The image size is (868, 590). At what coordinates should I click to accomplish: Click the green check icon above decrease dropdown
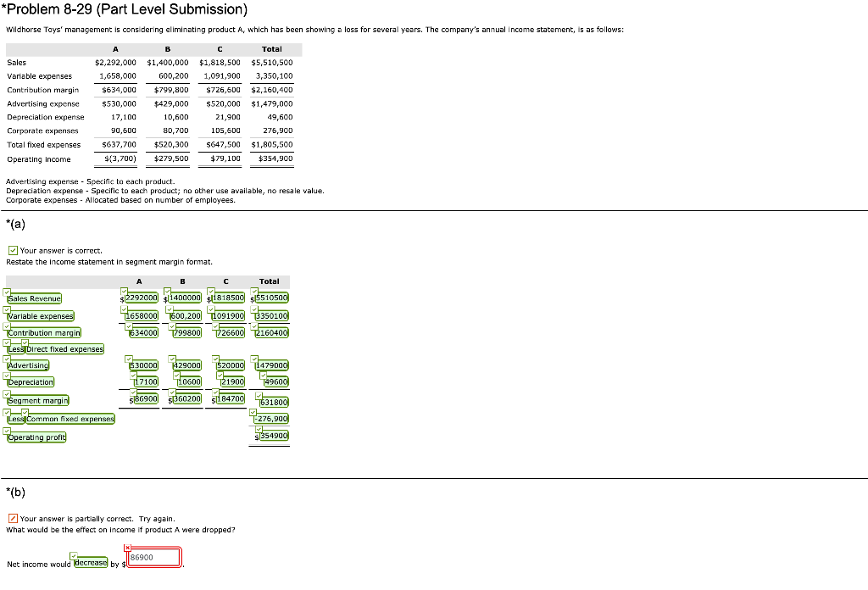pyautogui.click(x=74, y=556)
